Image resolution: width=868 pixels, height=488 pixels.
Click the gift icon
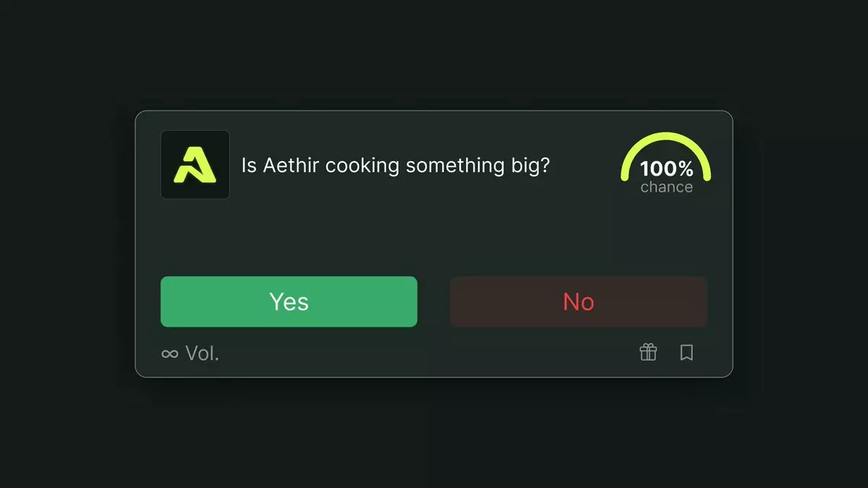(x=648, y=352)
